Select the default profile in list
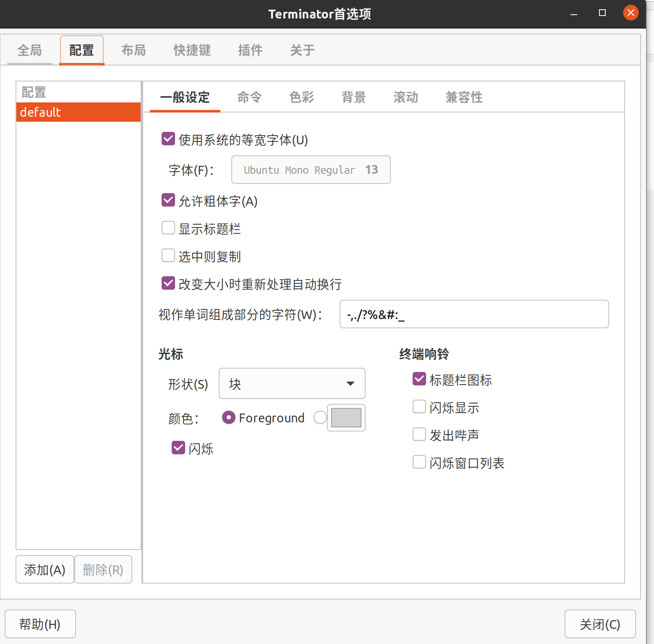 pyautogui.click(x=78, y=112)
